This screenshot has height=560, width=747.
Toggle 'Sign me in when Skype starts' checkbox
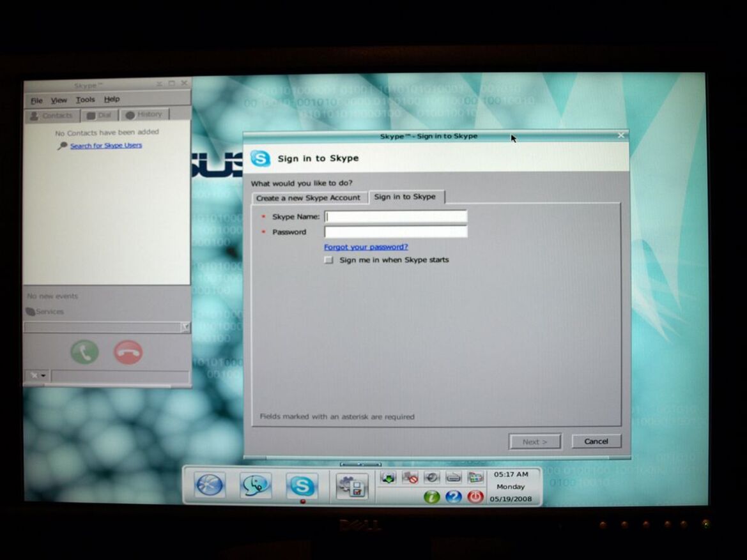click(328, 260)
